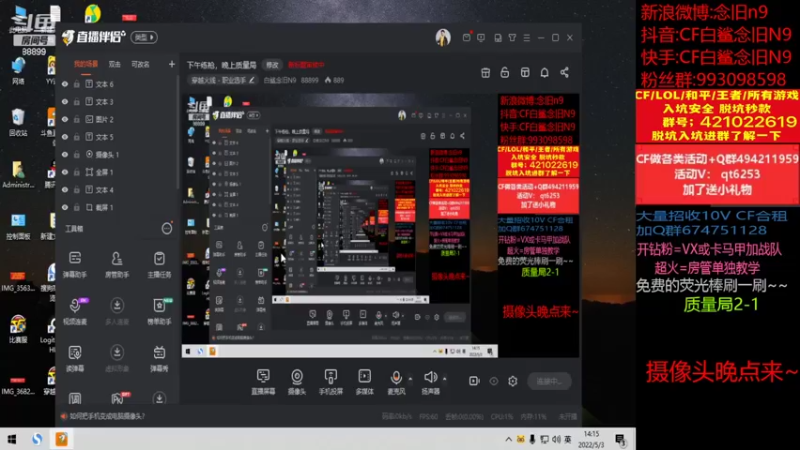Open the 弹幕秀 danmaku show tool
The width and height of the screenshot is (800, 450).
[159, 358]
